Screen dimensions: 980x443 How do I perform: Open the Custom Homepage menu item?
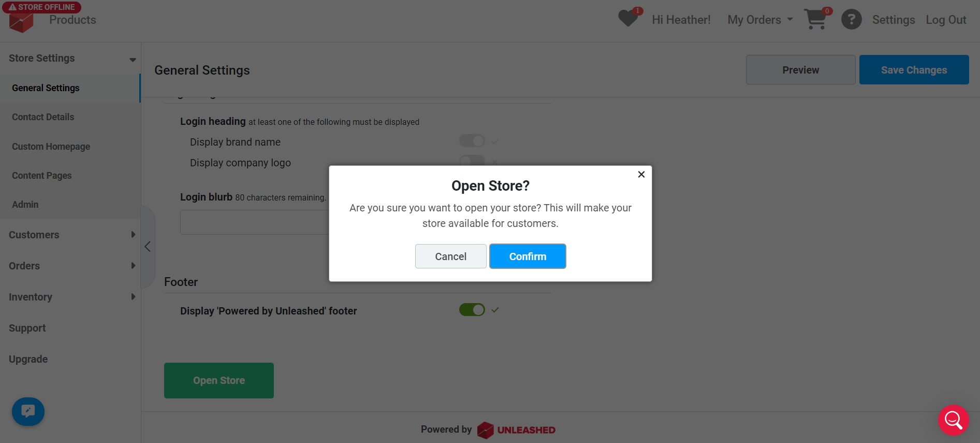(51, 147)
